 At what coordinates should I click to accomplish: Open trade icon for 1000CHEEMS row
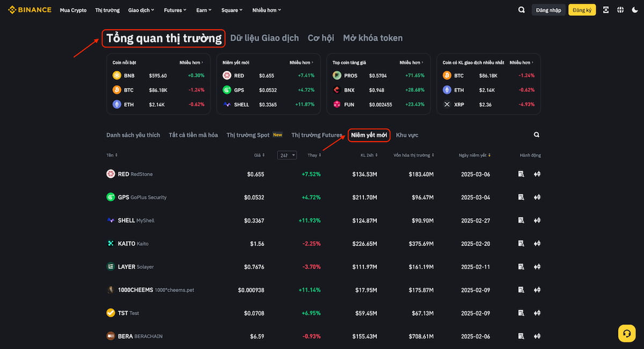click(537, 289)
